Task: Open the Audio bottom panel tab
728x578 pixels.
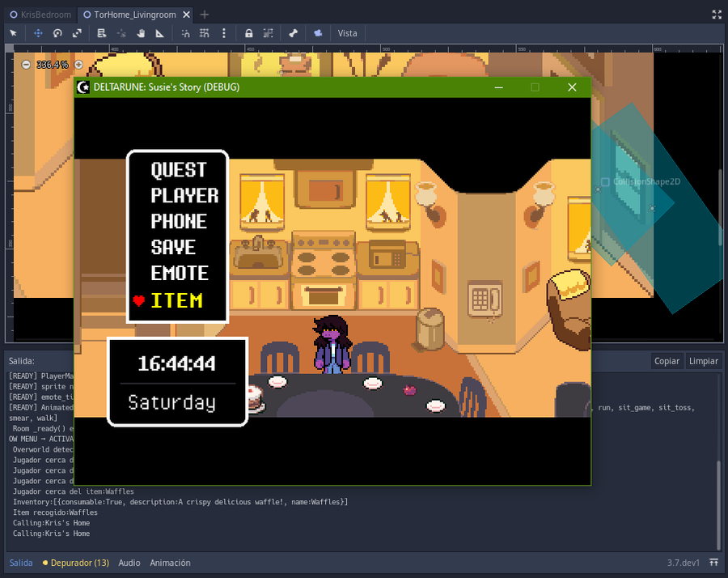Action: click(x=129, y=563)
